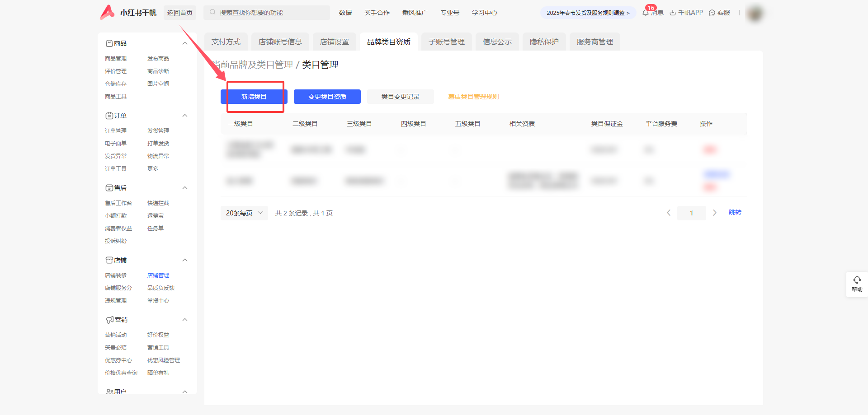
Task: Open 发布商品 in the sidebar
Action: [x=158, y=59]
